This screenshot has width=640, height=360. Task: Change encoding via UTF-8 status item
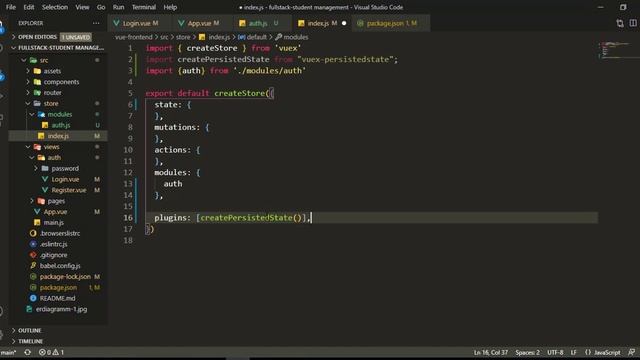pos(555,352)
